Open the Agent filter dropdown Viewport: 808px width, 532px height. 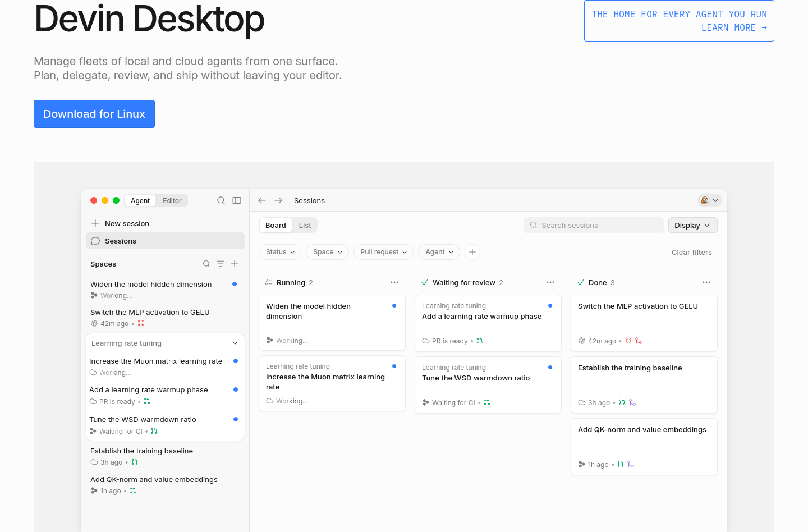pos(439,252)
